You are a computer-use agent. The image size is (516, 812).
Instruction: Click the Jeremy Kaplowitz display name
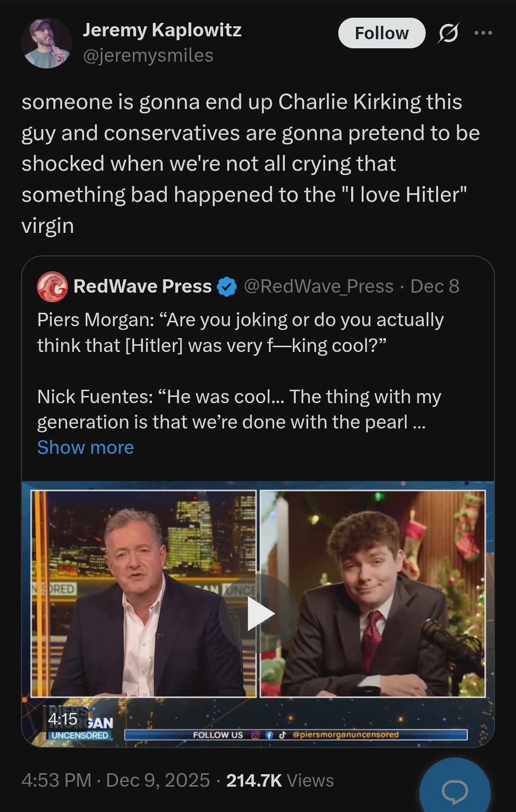(162, 30)
